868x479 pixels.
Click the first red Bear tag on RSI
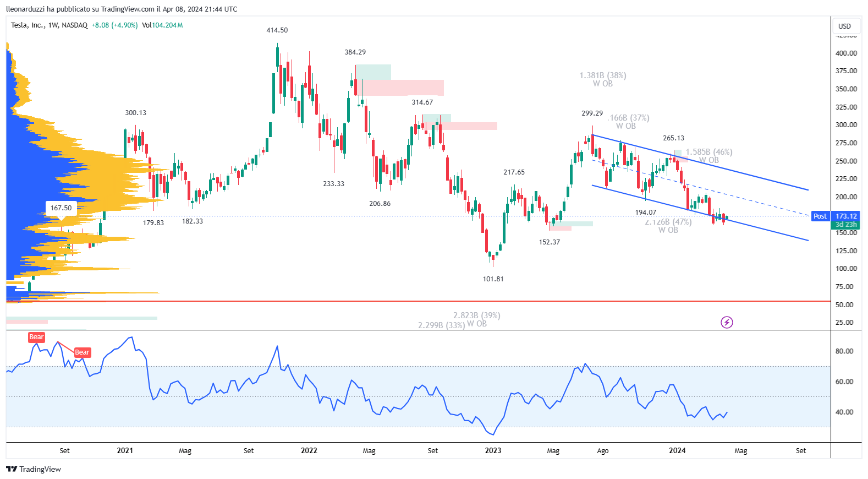[36, 337]
